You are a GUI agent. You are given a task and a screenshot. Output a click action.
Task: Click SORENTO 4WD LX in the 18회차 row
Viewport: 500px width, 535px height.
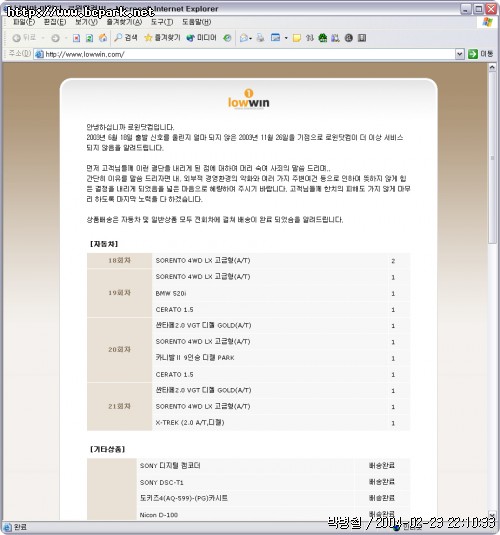pos(203,260)
